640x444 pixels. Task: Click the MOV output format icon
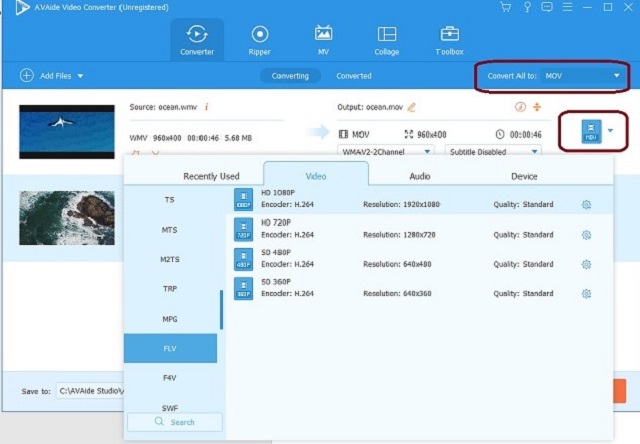click(591, 131)
